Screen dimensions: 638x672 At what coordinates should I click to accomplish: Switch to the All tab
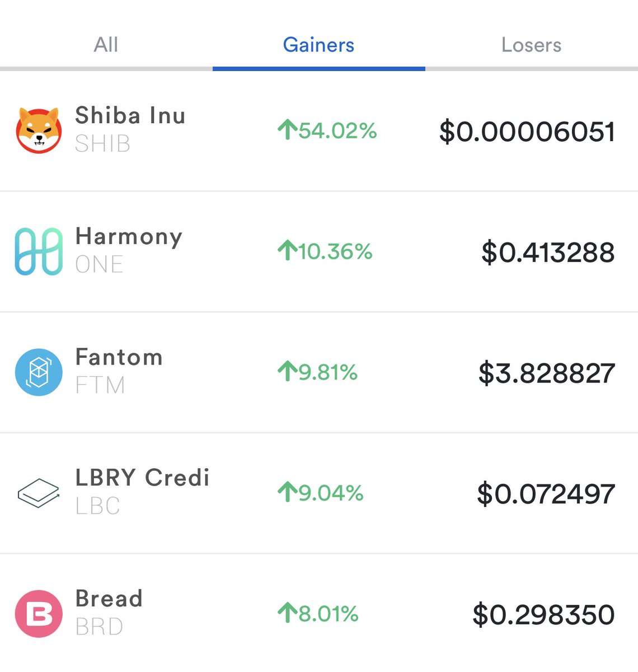coord(106,45)
